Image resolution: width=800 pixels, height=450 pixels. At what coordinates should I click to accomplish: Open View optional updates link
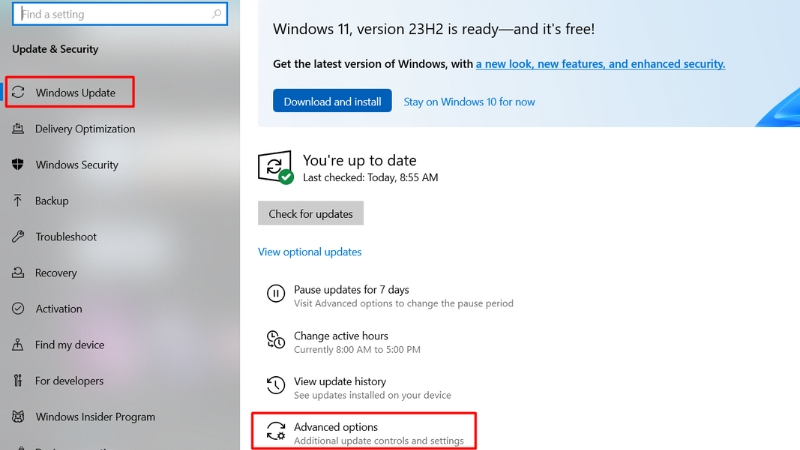tap(310, 252)
